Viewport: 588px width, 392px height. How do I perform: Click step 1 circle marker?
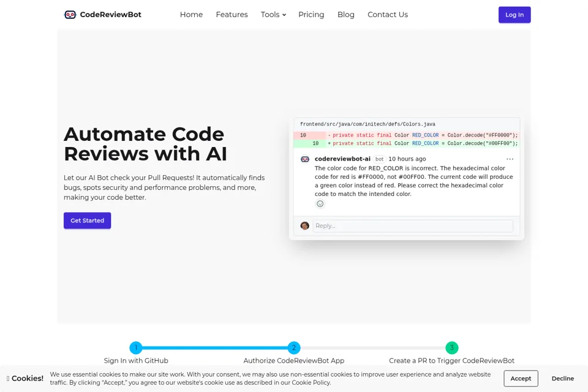136,348
